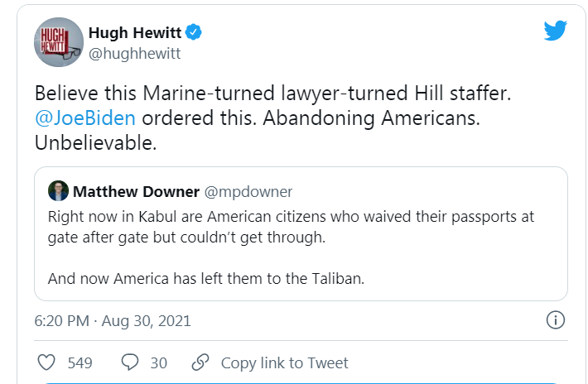Click the Twitter bird logo
This screenshot has height=384, width=588.
(556, 31)
